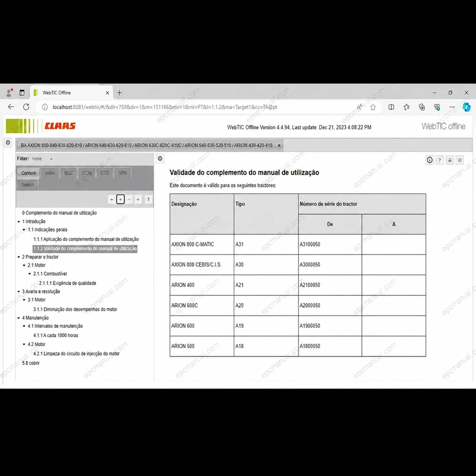Open 2.1.1.1 Exigência de qualidade

(68, 283)
